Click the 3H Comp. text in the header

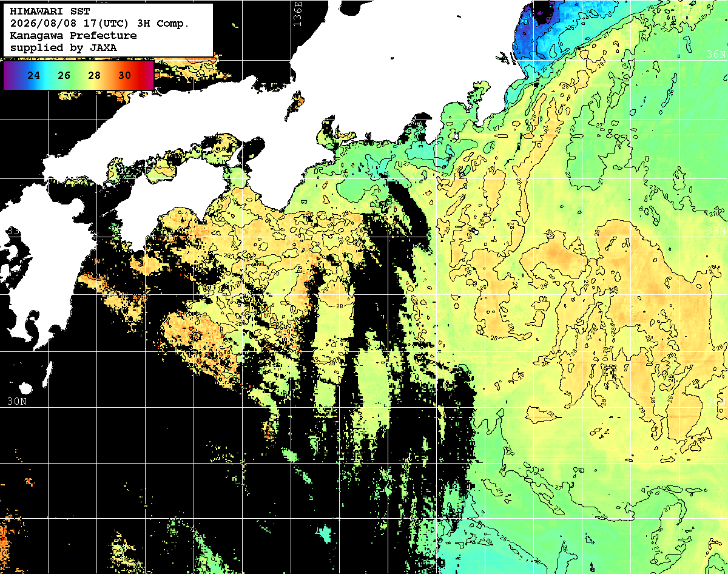click(165, 24)
